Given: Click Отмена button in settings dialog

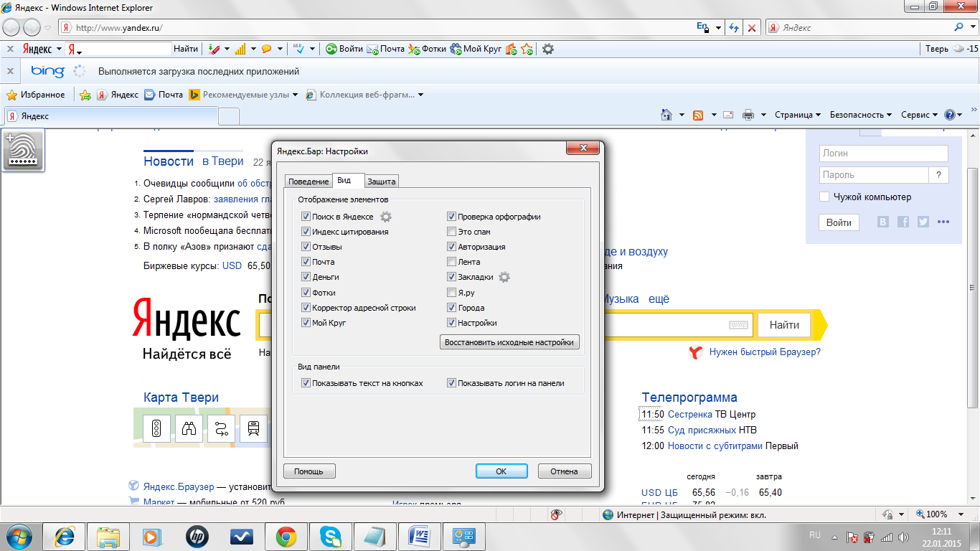Looking at the screenshot, I should coord(565,471).
